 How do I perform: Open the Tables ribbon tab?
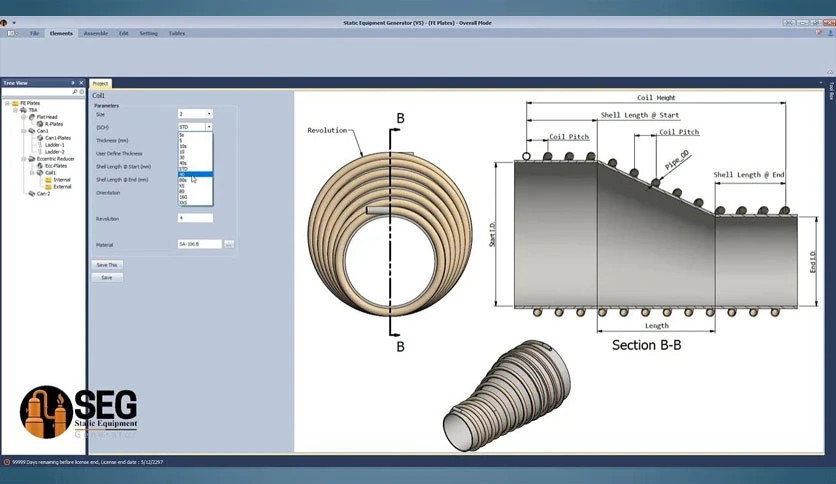177,33
